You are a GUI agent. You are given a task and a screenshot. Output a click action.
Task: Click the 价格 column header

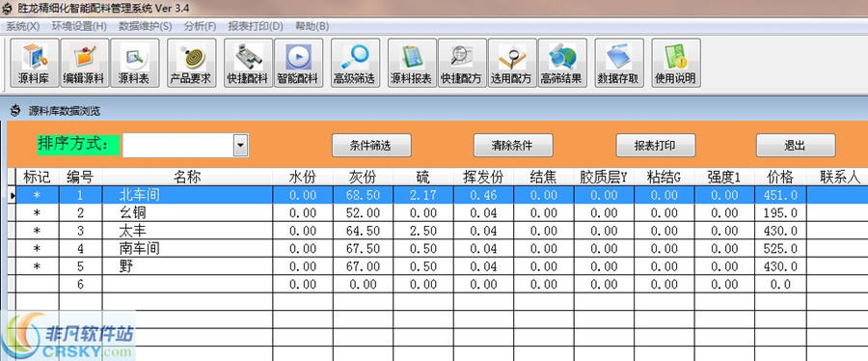point(780,178)
